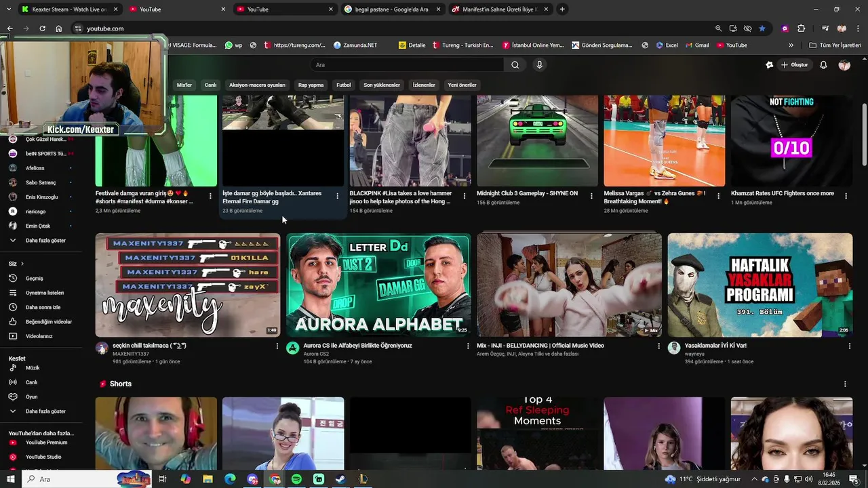Open Steam from the taskbar
Screen dimensions: 868x488
point(340,479)
